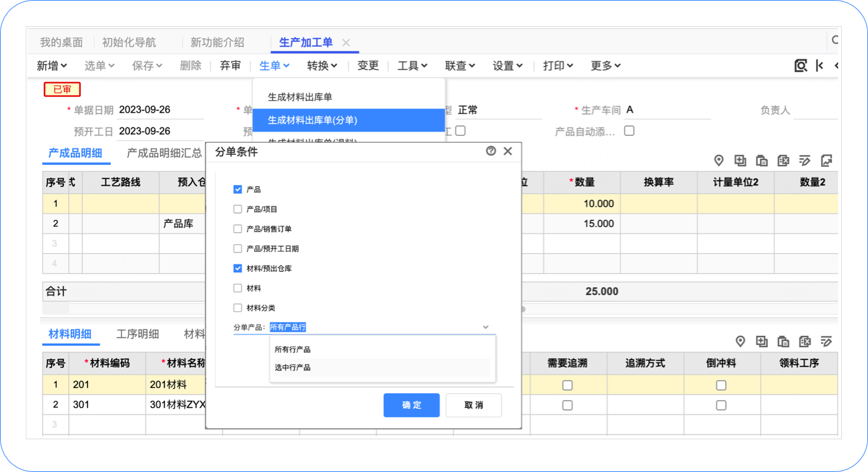Viewport: 868px width, 472px height.
Task: Collapse the 分单产品 dropdown arrow
Action: pyautogui.click(x=485, y=327)
